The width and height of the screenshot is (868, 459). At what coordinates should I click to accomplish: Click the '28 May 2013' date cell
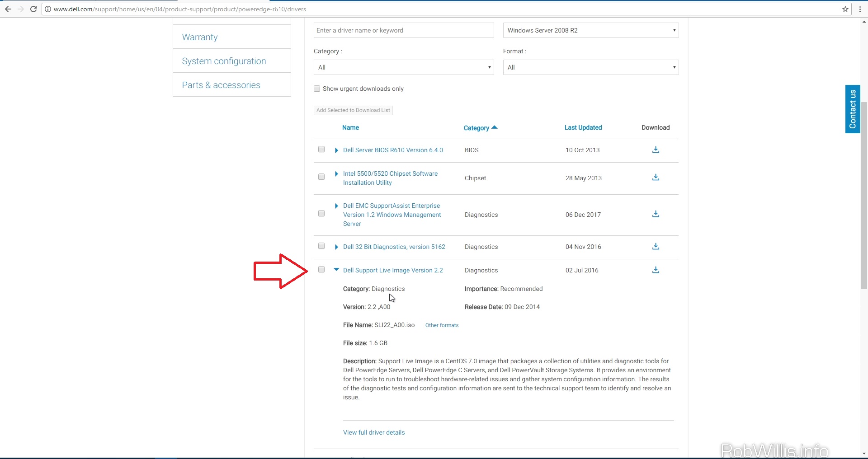(x=583, y=178)
